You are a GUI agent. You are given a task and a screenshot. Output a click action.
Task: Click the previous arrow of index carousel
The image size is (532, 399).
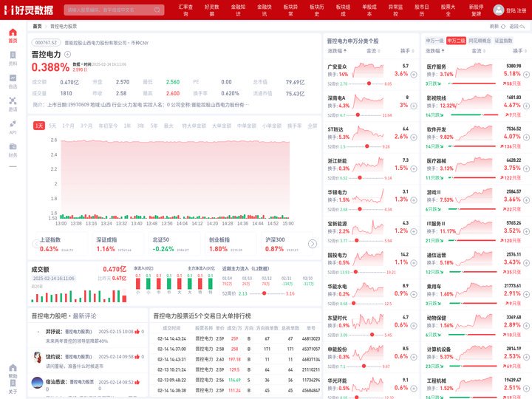[35, 244]
